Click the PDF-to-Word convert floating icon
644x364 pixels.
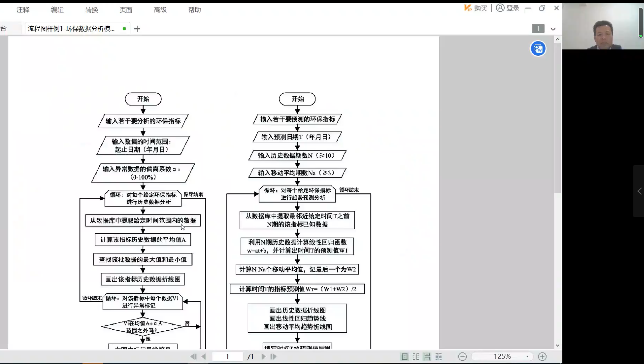(538, 49)
